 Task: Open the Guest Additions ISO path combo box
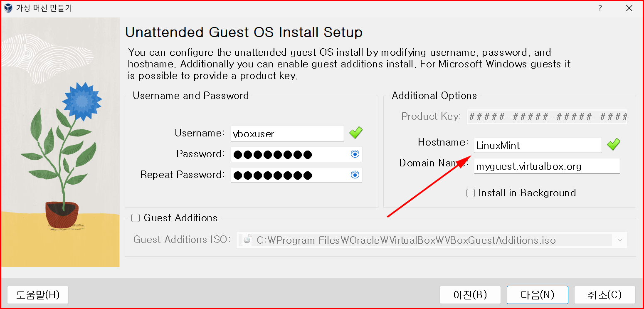tap(432, 240)
